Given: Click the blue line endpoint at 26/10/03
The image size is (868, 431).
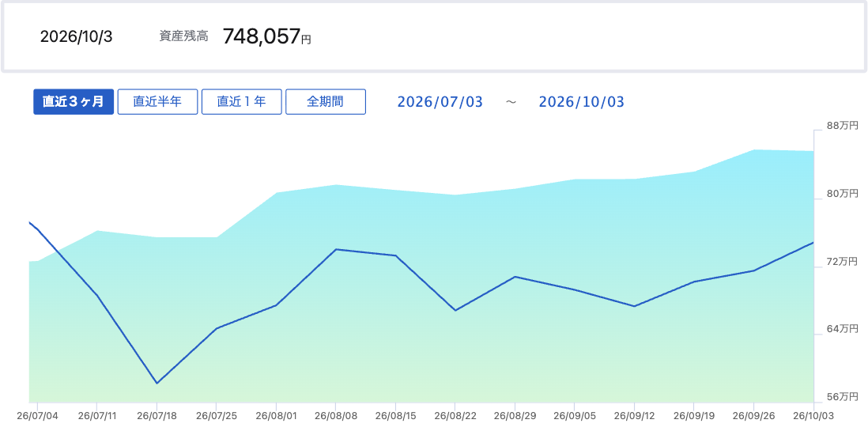Looking at the screenshot, I should pyautogui.click(x=813, y=243).
